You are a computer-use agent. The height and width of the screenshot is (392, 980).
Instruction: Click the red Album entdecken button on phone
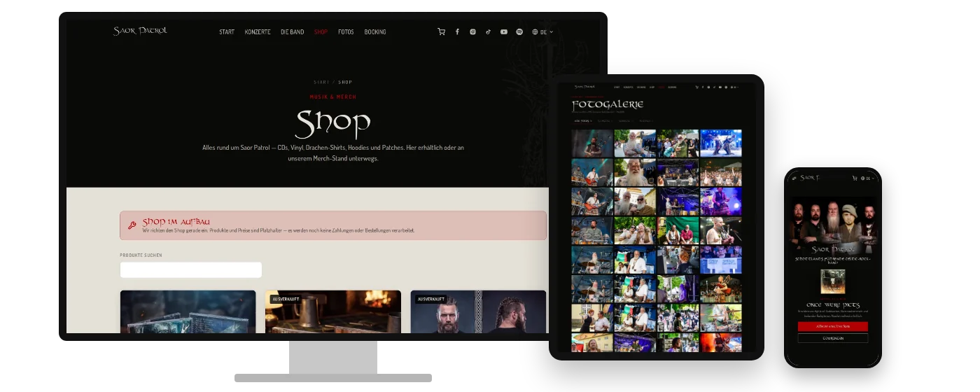click(x=833, y=326)
